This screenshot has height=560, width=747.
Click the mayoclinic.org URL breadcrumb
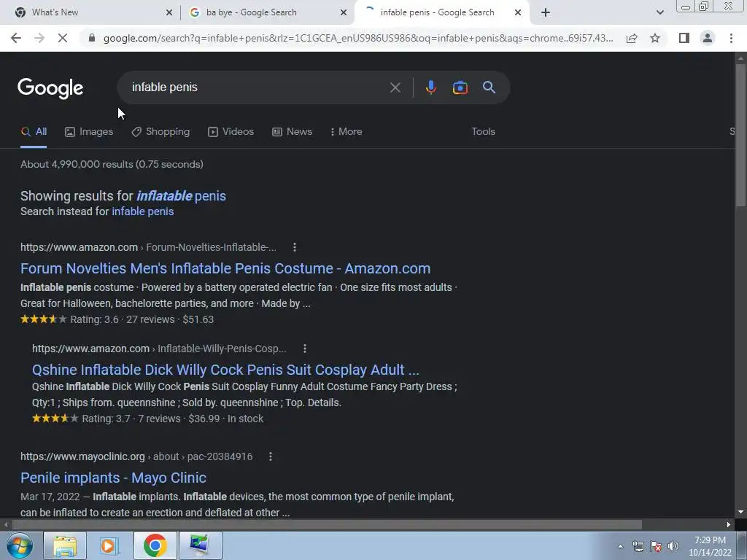tap(136, 456)
